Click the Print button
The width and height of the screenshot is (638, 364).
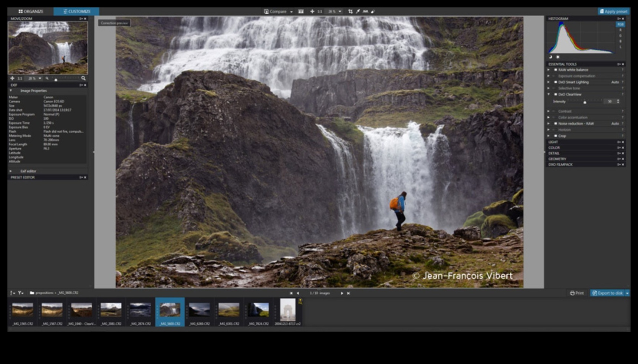point(577,293)
